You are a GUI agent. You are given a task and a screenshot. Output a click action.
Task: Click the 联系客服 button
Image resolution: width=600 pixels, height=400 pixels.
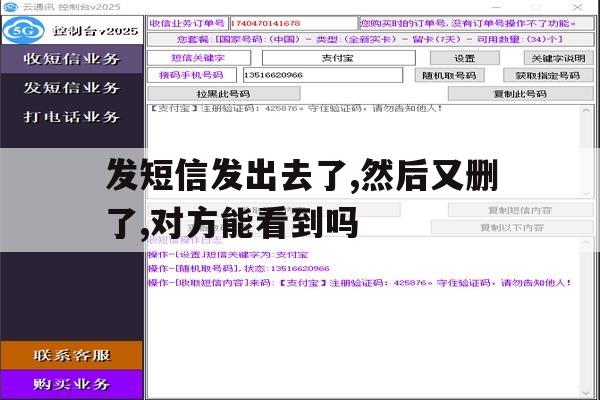tap(72, 355)
